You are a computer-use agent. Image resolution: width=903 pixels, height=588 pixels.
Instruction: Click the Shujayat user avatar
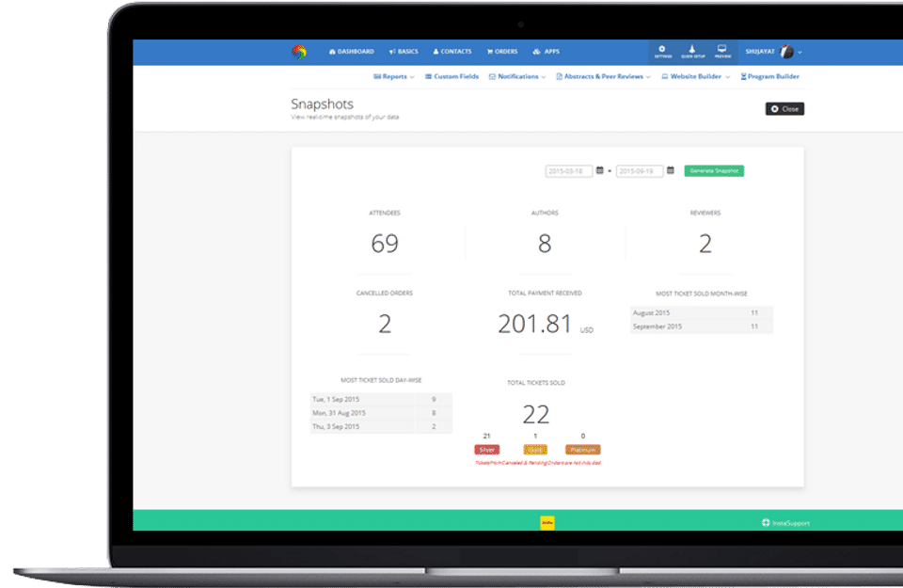[786, 52]
